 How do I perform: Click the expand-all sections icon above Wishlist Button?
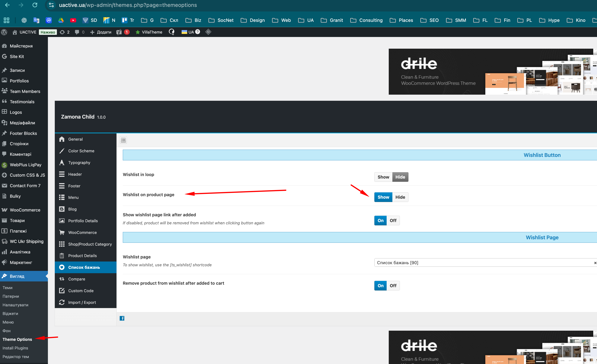click(x=123, y=140)
